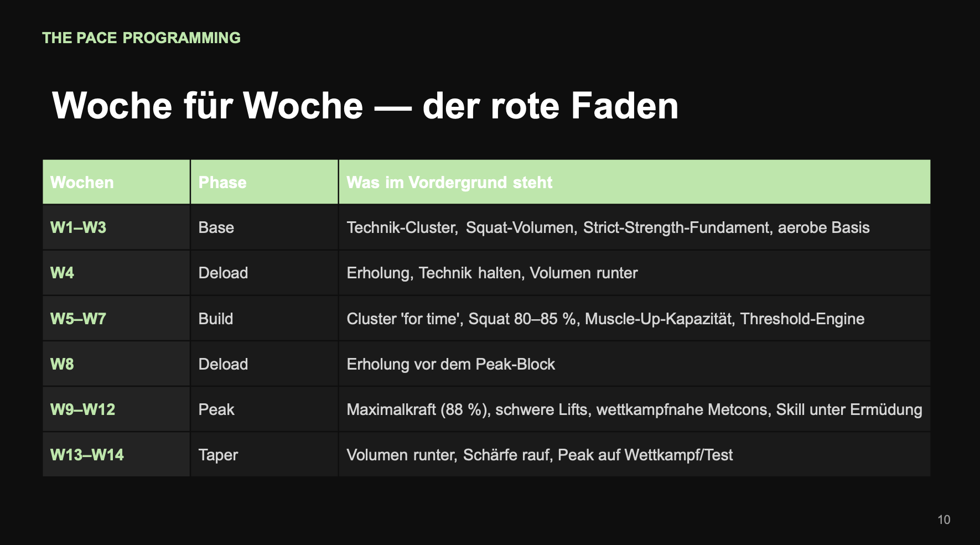Click the Phase column header

coord(265,182)
